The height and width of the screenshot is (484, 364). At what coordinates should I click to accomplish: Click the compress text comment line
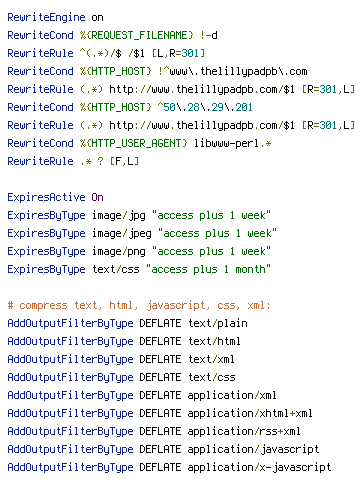[x=139, y=305]
